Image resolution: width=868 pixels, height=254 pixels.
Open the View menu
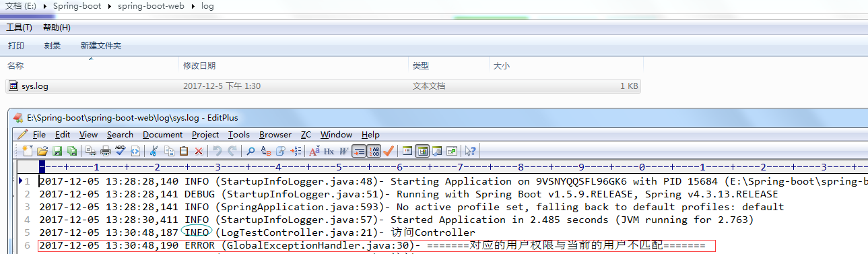point(88,135)
